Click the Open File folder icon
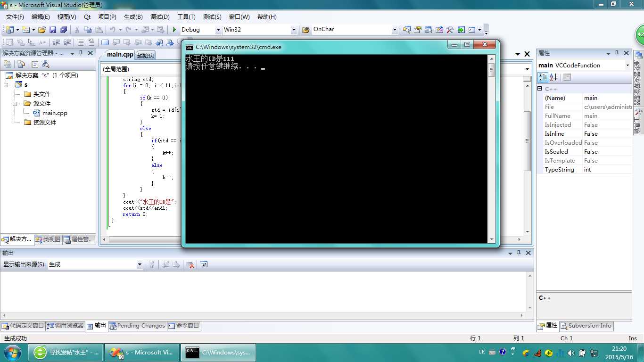This screenshot has width=644, height=362. tap(42, 30)
